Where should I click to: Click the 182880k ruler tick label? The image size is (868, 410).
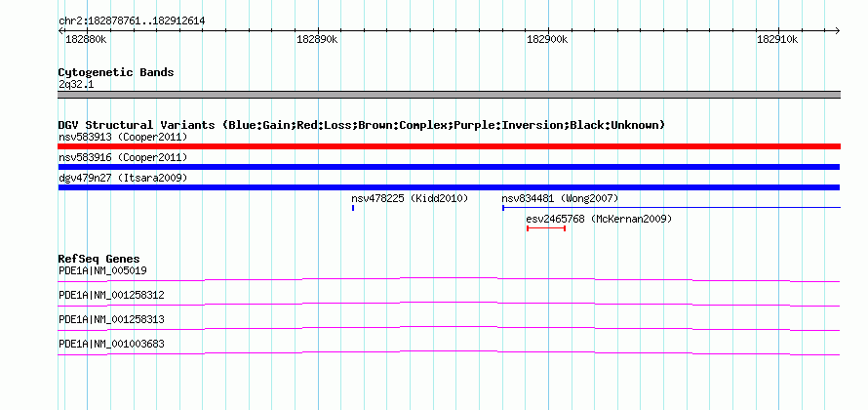point(86,39)
